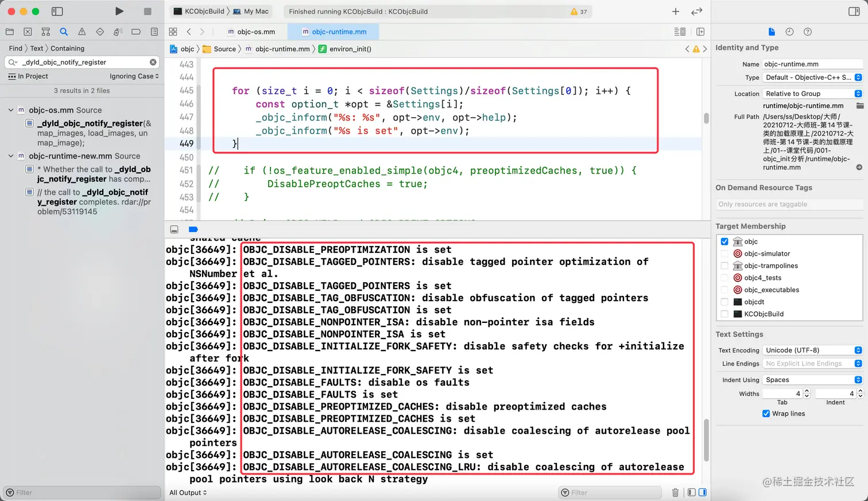The width and height of the screenshot is (868, 501).
Task: Open the symbol navigator
Action: tap(46, 32)
